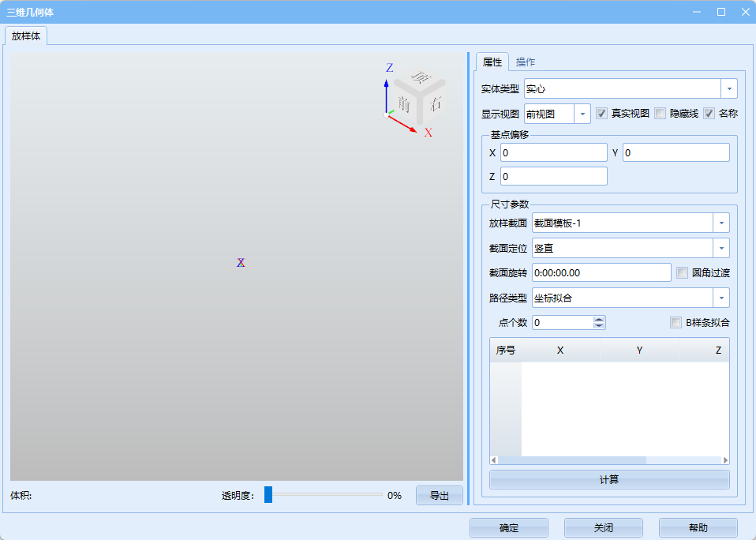Click the 前 face of the view cube
The height and width of the screenshot is (540, 756).
coord(404,104)
